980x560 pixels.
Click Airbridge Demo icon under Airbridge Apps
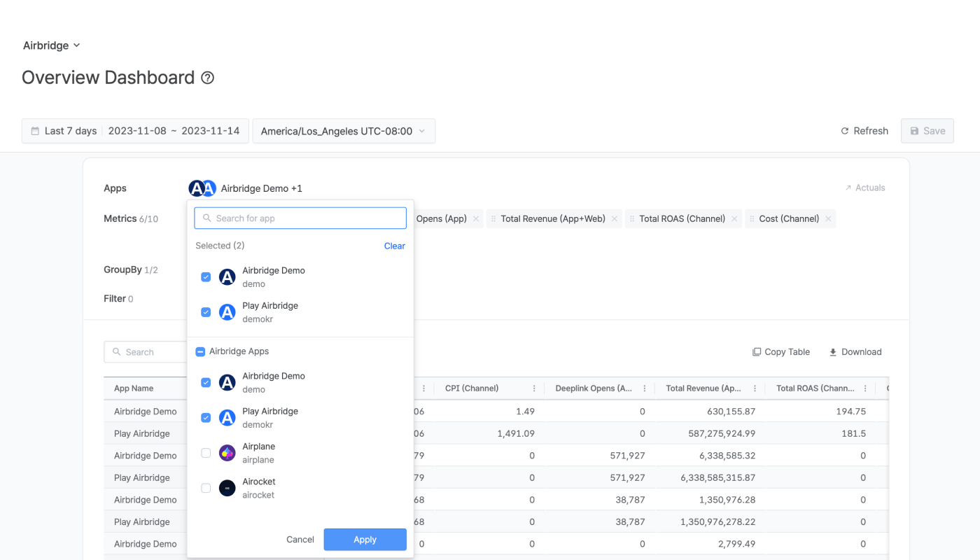point(227,383)
